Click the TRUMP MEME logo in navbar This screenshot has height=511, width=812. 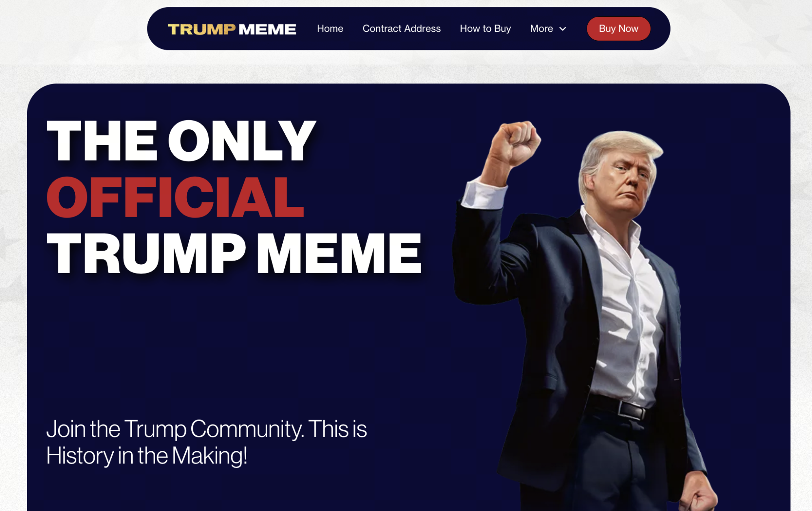(232, 29)
